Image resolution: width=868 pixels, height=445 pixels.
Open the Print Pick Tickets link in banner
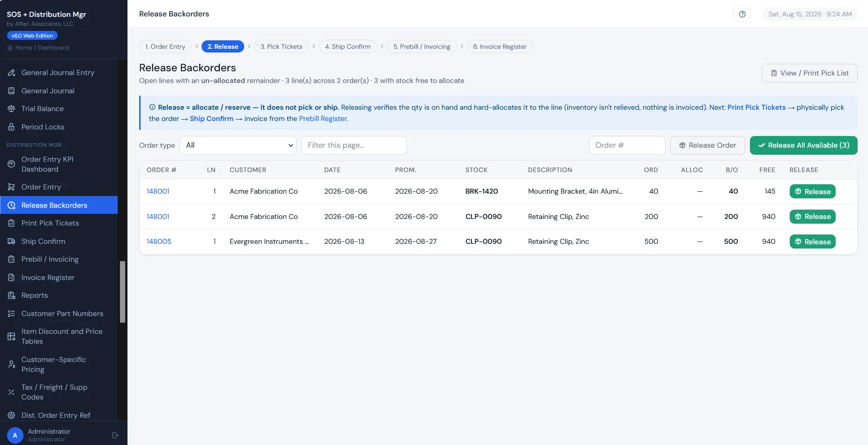[x=756, y=107]
